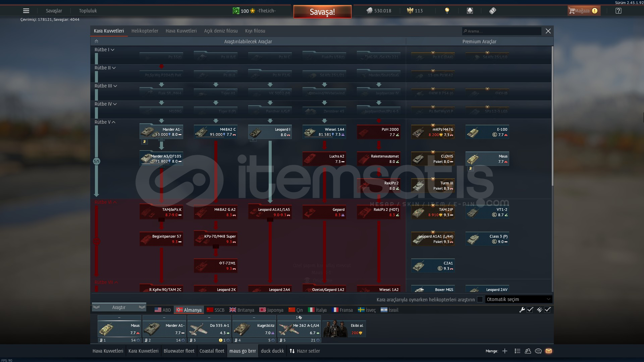This screenshot has height=362, width=644.
Task: Click the Savaşa! battle button
Action: click(x=322, y=12)
